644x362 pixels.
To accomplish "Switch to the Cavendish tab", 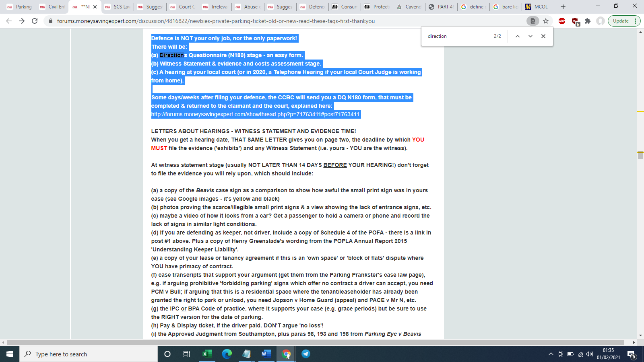I will pos(409,7).
